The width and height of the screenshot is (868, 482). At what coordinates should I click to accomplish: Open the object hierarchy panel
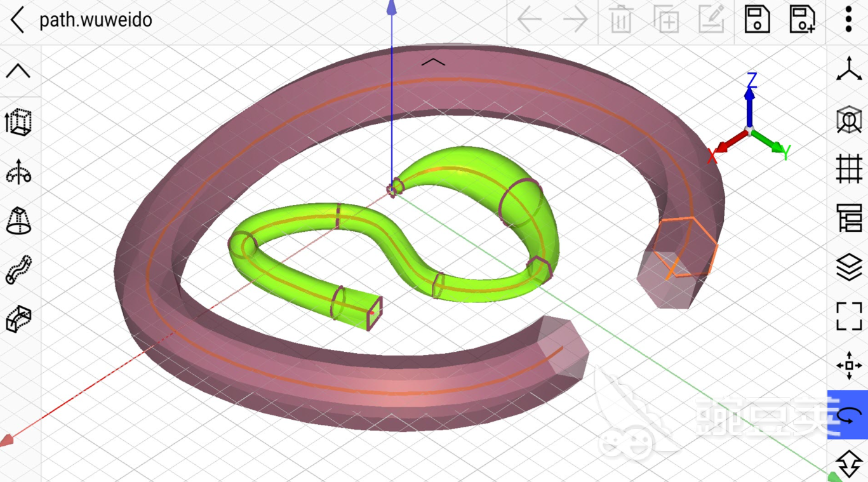click(848, 219)
